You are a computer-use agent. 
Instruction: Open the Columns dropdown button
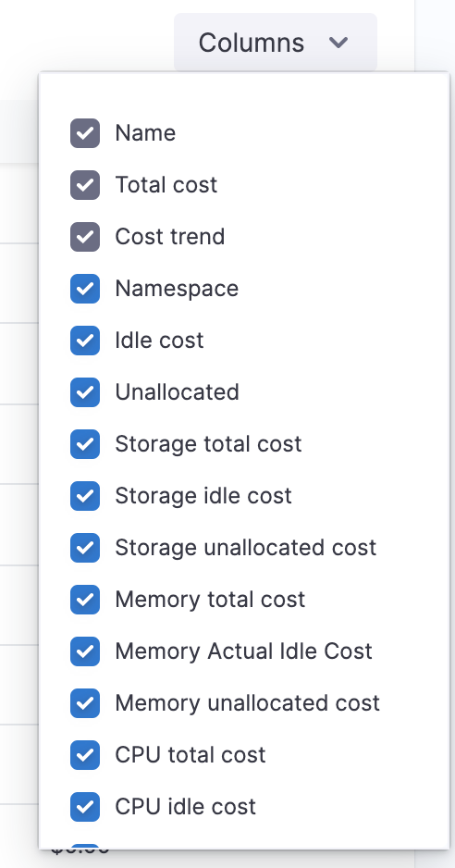point(275,43)
